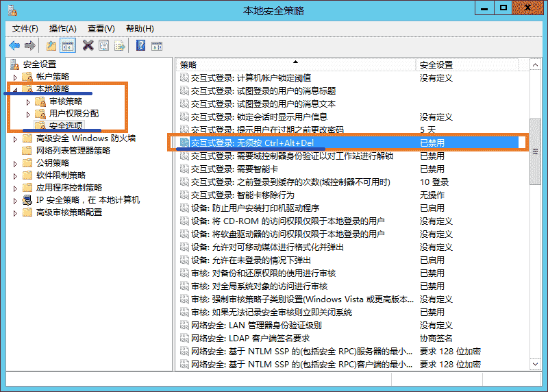
Task: Select policy 设备: 将 CD-ROM 的访问权限仅限于本地登录的用户
Action: pyautogui.click(x=288, y=221)
